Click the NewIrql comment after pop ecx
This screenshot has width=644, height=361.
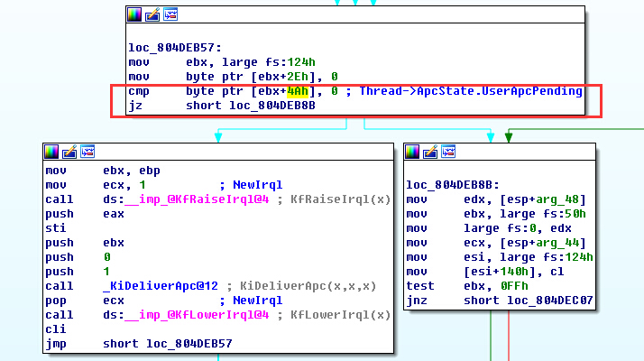[258, 301]
